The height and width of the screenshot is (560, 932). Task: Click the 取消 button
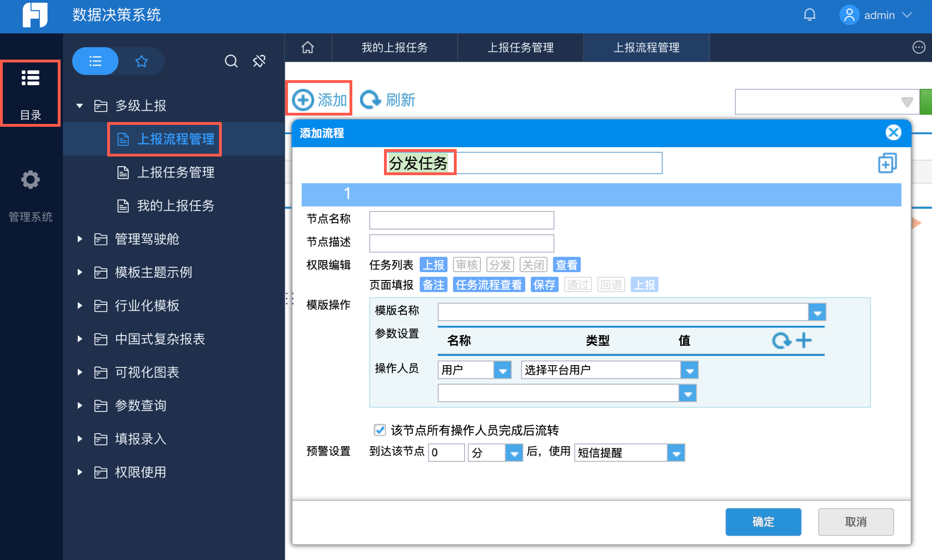pyautogui.click(x=856, y=522)
